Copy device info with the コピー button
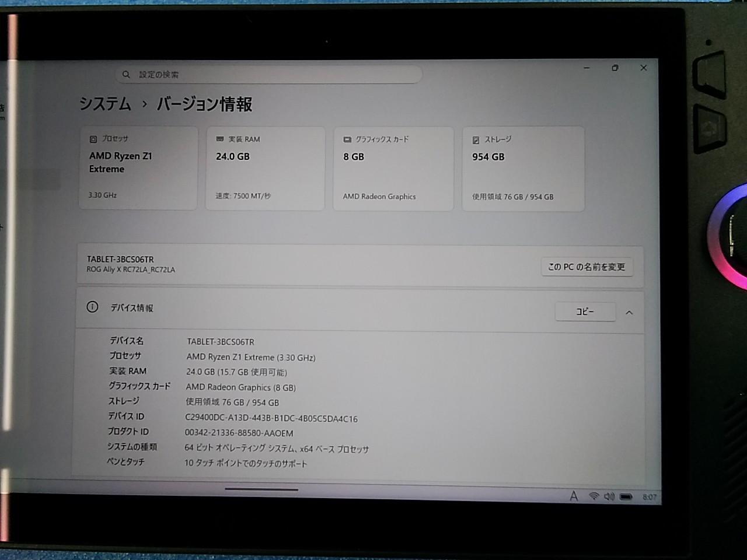 (x=585, y=311)
